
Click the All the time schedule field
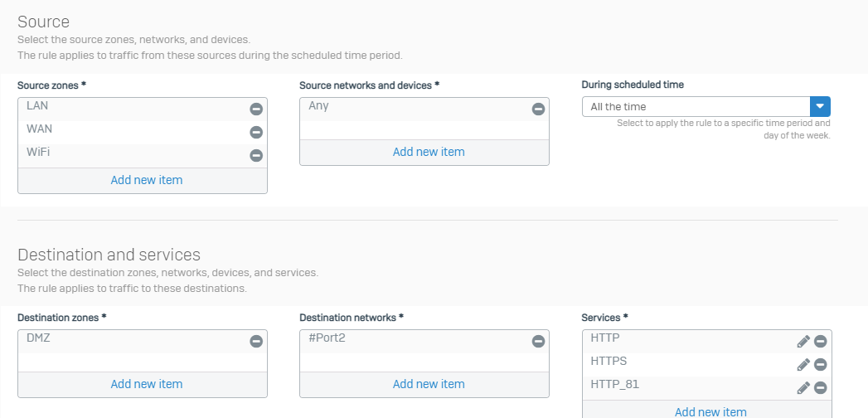point(696,107)
